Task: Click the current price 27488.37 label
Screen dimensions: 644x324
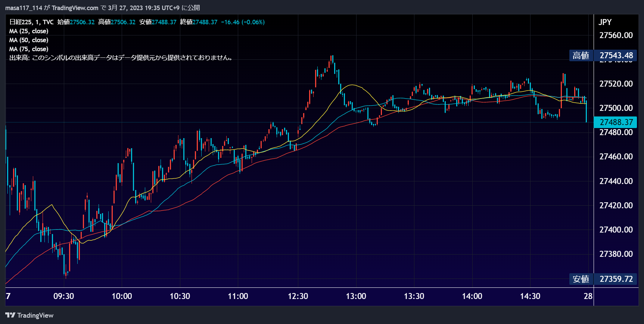Action: tap(615, 122)
